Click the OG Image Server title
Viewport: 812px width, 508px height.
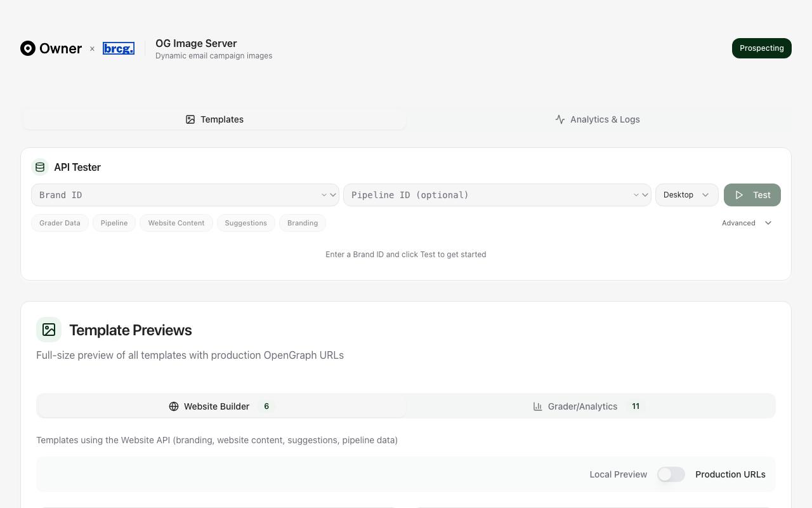click(196, 43)
